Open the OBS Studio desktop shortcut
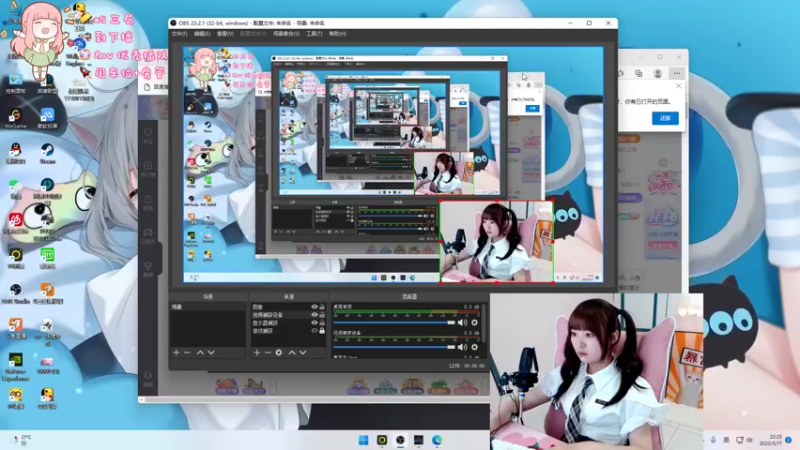 point(15,293)
